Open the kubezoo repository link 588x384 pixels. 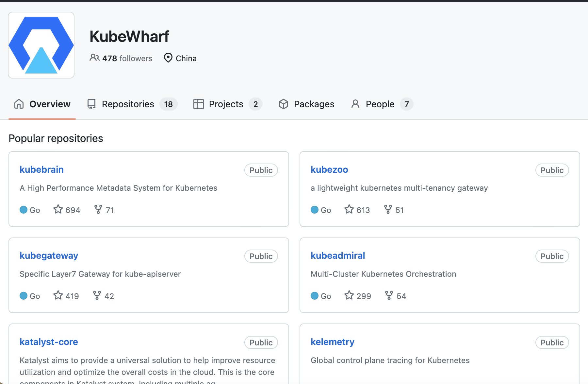(x=329, y=169)
